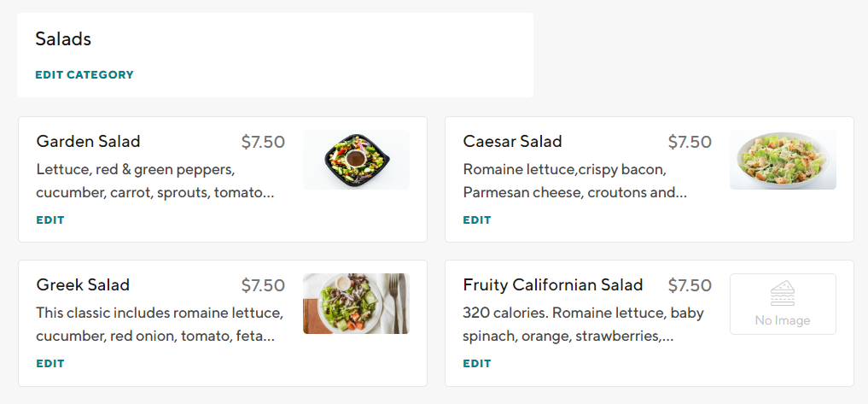Select the Garden Salad item title
868x404 pixels.
tap(89, 142)
